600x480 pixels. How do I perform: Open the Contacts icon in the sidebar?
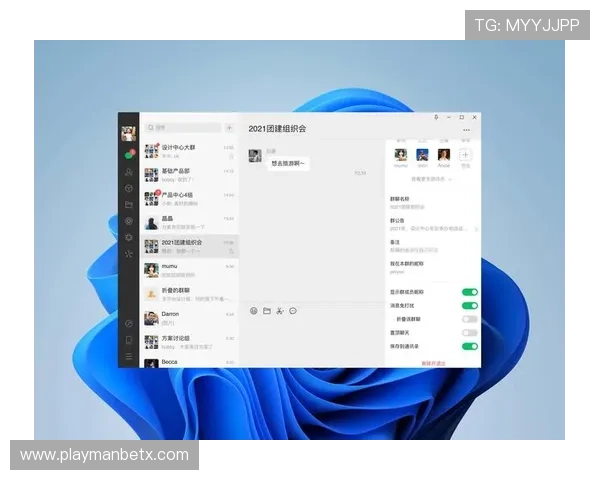pyautogui.click(x=129, y=172)
